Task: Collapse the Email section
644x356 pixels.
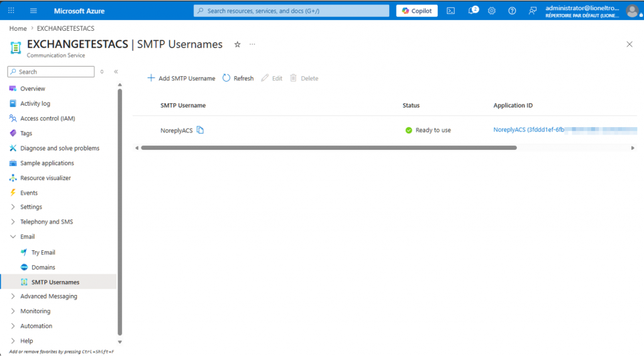Action: [x=13, y=236]
